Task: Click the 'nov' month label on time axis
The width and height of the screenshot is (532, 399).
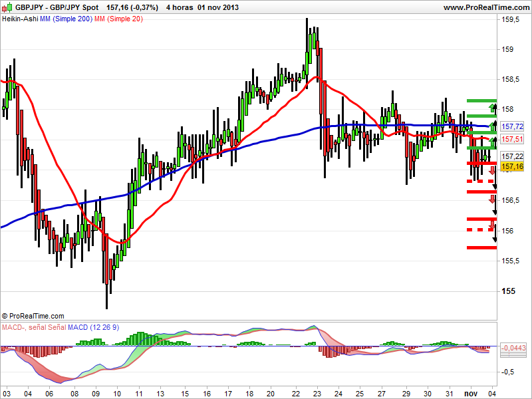Action: coord(471,394)
